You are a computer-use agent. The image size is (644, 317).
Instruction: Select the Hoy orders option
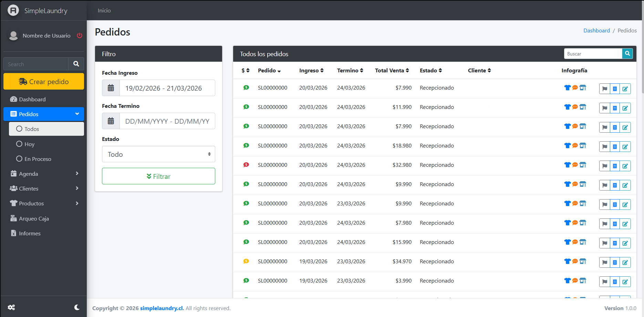point(29,144)
